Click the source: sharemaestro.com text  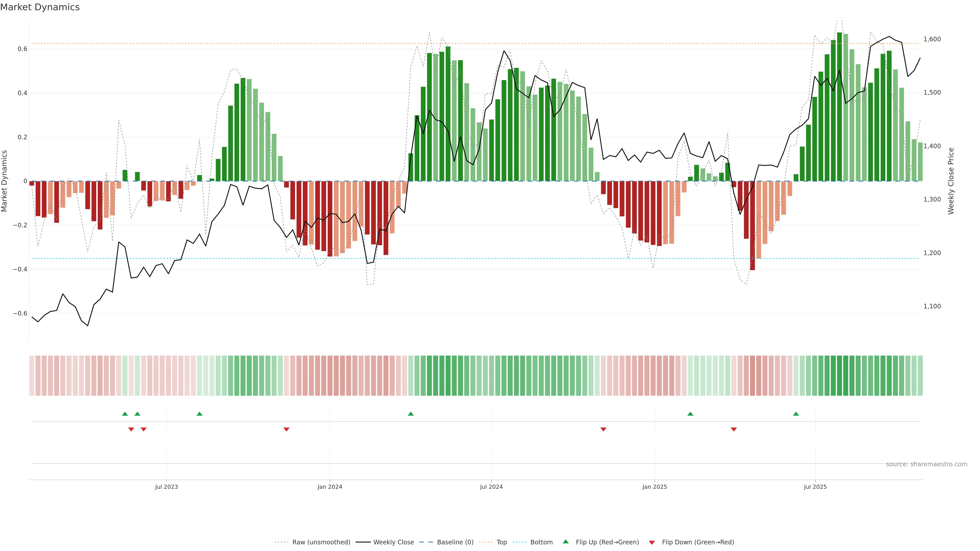926,464
